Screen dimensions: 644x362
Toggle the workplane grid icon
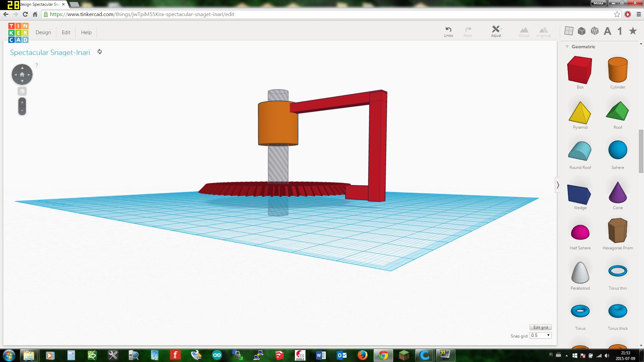[x=569, y=31]
